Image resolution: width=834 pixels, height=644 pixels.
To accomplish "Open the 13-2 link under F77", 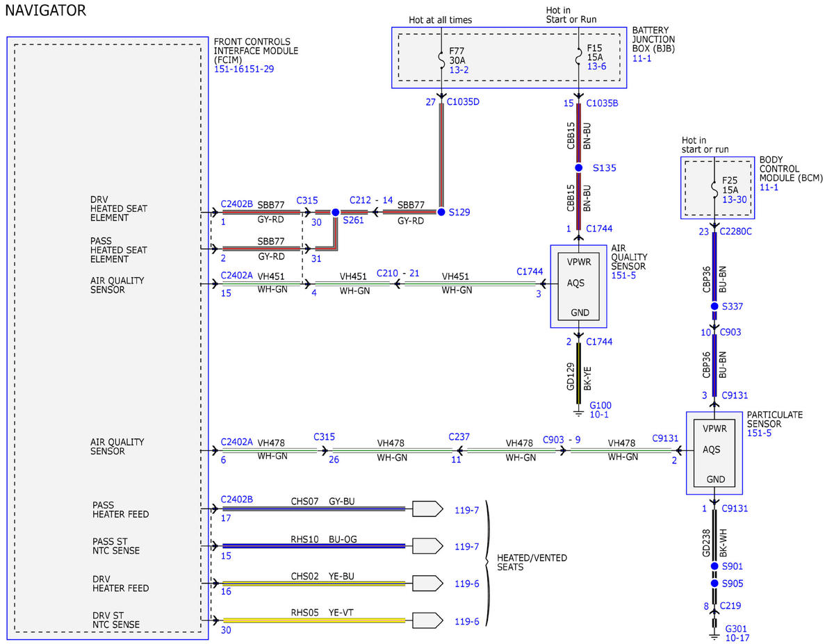I will (459, 70).
